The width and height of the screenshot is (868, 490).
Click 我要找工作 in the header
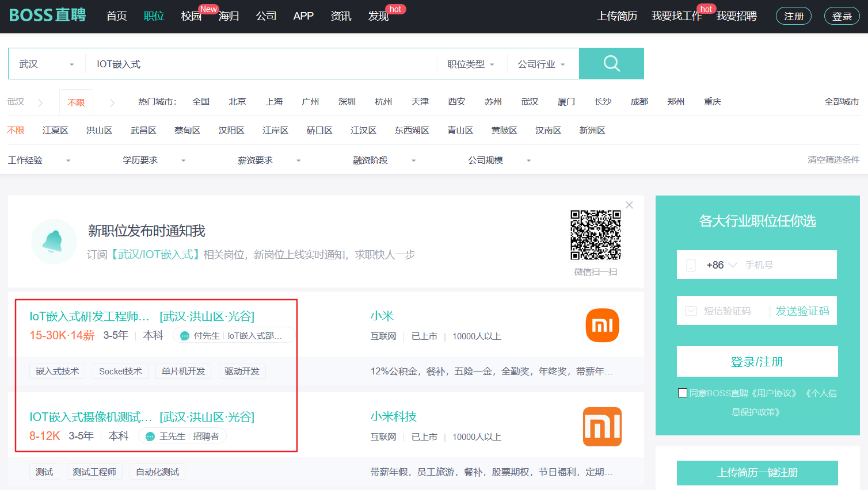tap(676, 16)
